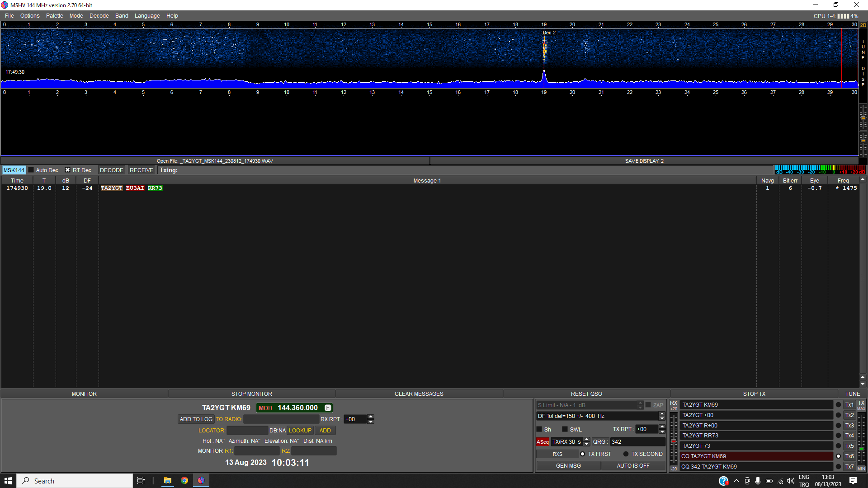This screenshot has height=488, width=868.
Task: Click the MOD indicator beside frequency
Action: [265, 408]
